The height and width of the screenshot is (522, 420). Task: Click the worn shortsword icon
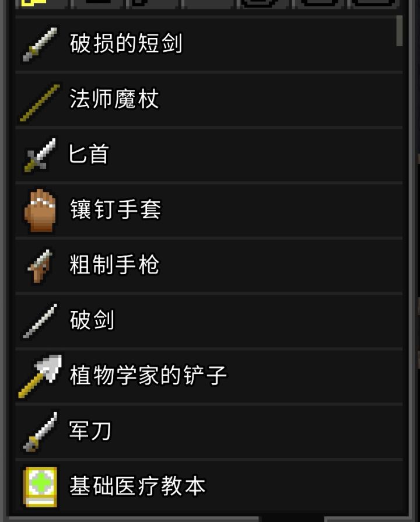(40, 44)
